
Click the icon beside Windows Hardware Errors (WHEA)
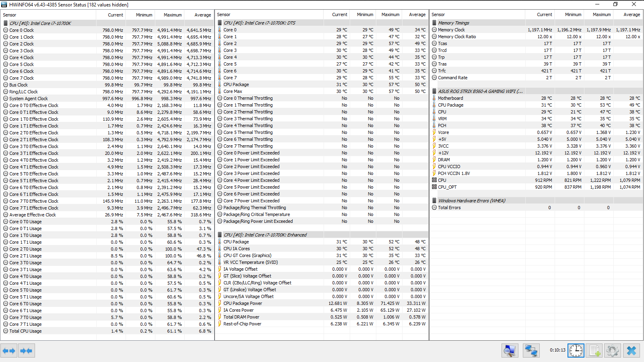tap(434, 201)
